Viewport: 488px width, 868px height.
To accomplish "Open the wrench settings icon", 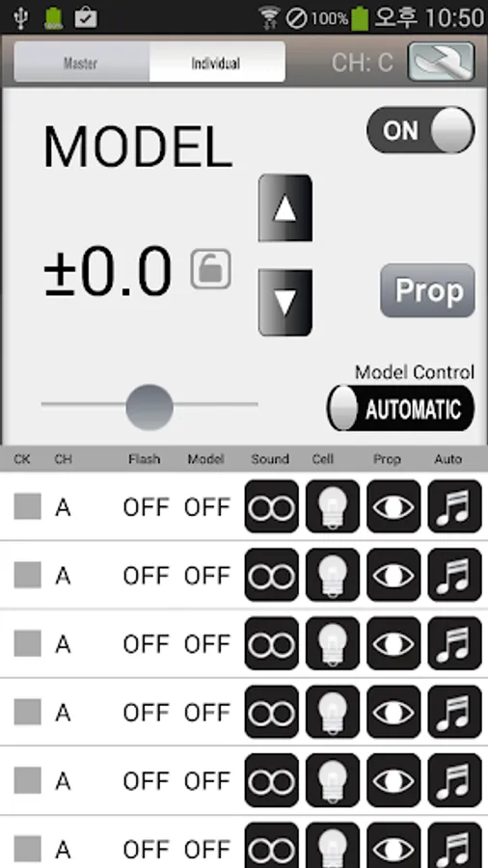I will [441, 62].
